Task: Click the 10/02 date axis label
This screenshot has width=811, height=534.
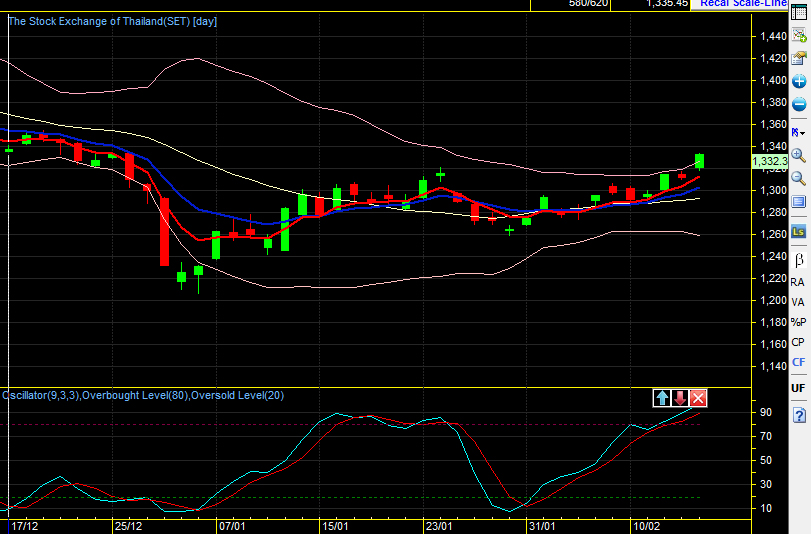Action: click(x=647, y=526)
